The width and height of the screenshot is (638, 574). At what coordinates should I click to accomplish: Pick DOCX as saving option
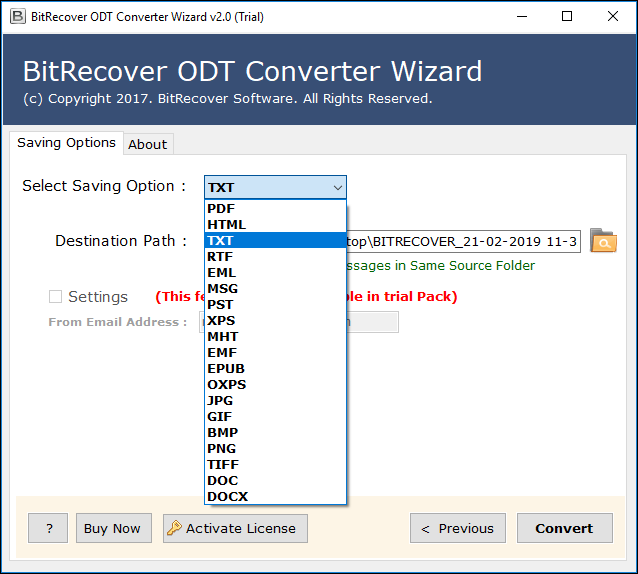click(x=275, y=496)
